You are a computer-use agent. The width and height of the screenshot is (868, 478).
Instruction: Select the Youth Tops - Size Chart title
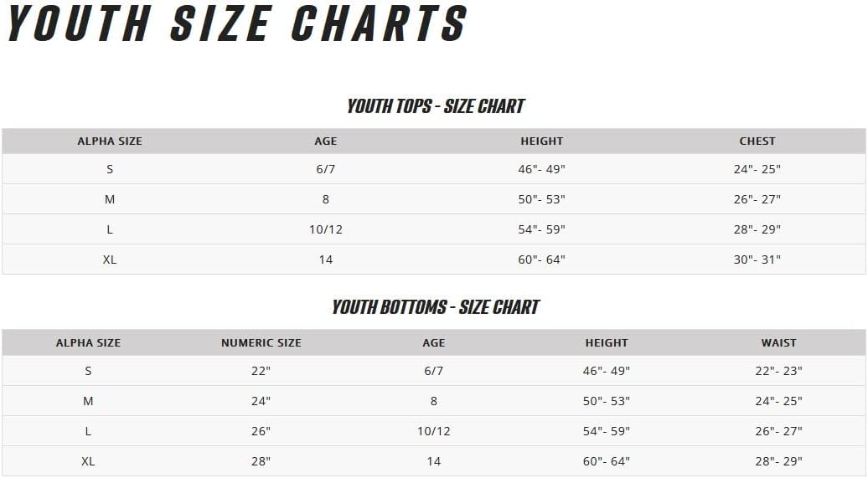coord(436,106)
